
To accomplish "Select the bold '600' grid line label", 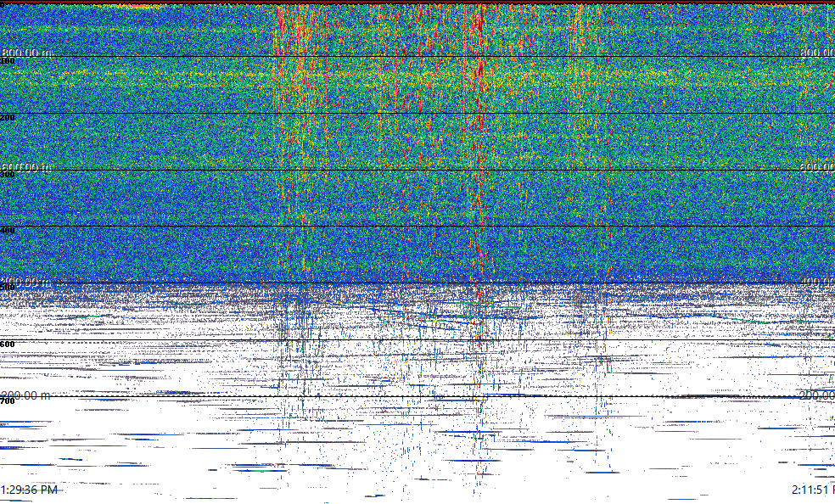I will click(x=8, y=344).
